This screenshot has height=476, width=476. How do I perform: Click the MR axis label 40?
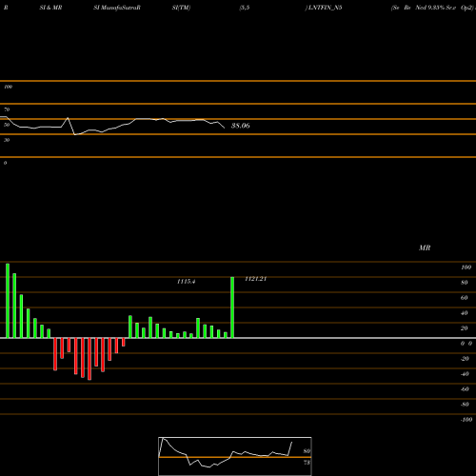465,313
